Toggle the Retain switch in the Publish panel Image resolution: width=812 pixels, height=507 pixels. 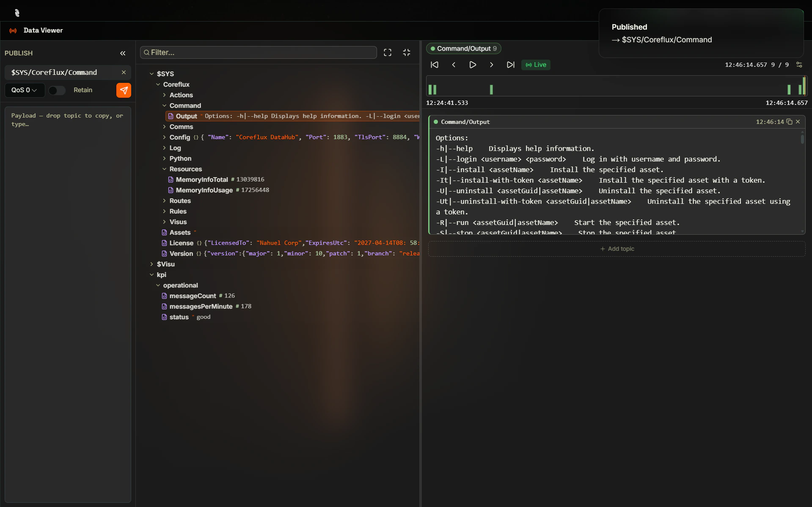[57, 90]
